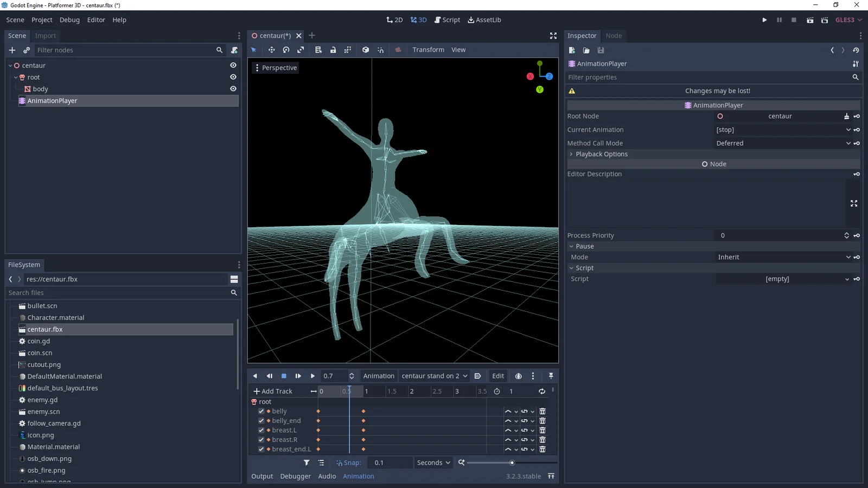868x488 pixels.
Task: Collapse the root node in the scene tree
Action: pos(16,77)
